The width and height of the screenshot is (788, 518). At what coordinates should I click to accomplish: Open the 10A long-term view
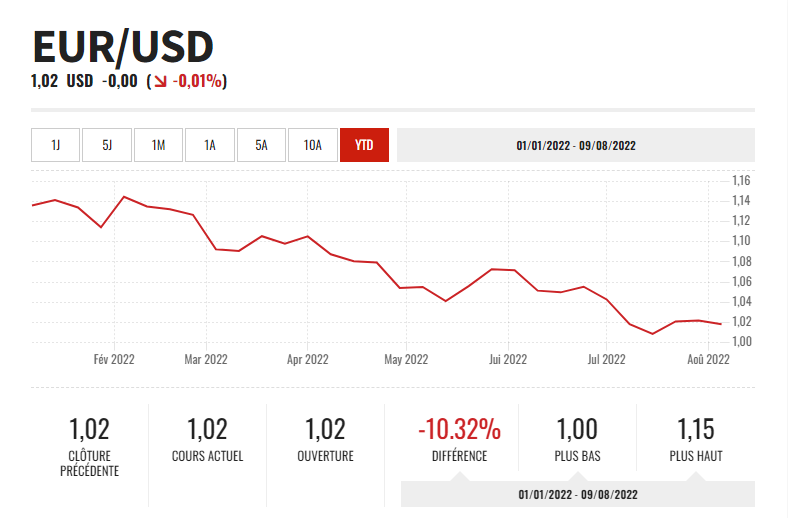click(x=313, y=145)
